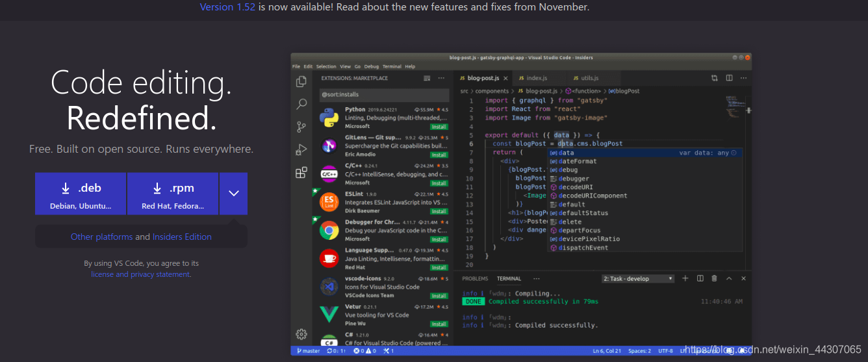
Task: Open the '2: Task - develop' terminal dropdown
Action: click(639, 278)
